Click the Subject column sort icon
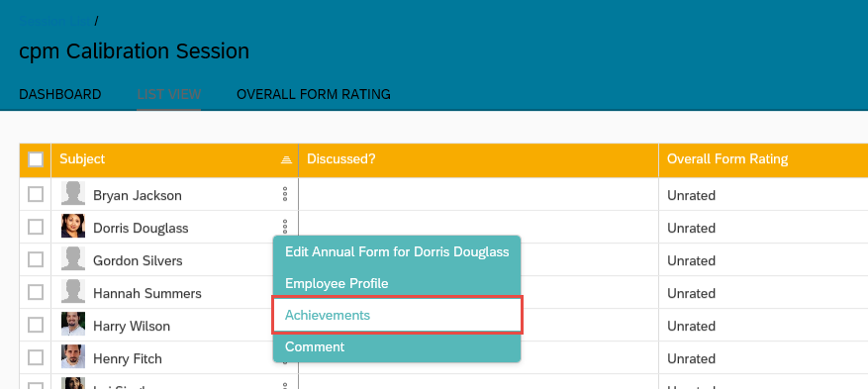The image size is (868, 389). [286, 160]
